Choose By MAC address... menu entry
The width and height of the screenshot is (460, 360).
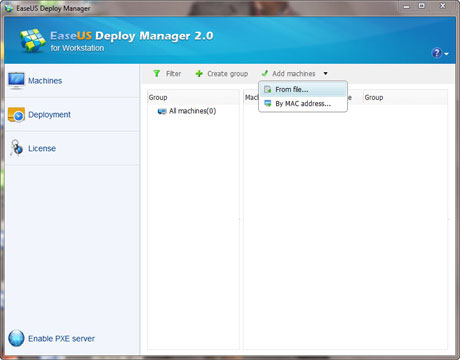[303, 104]
